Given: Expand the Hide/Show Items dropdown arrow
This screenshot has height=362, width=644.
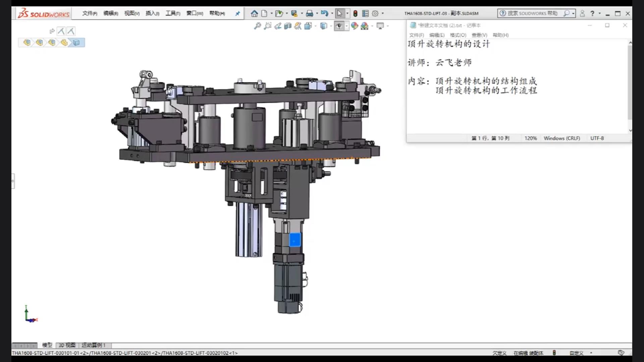Looking at the screenshot, I should click(x=346, y=26).
